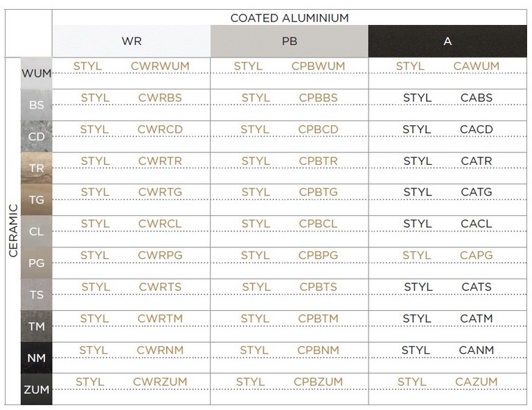The width and height of the screenshot is (532, 410).
Task: Click product code CWRWUM
Action: point(160,66)
